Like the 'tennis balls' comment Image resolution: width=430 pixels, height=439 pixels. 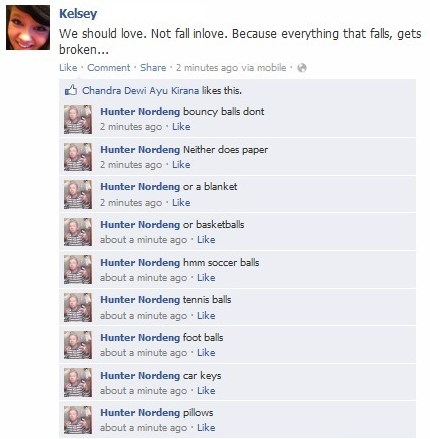pyautogui.click(x=206, y=315)
